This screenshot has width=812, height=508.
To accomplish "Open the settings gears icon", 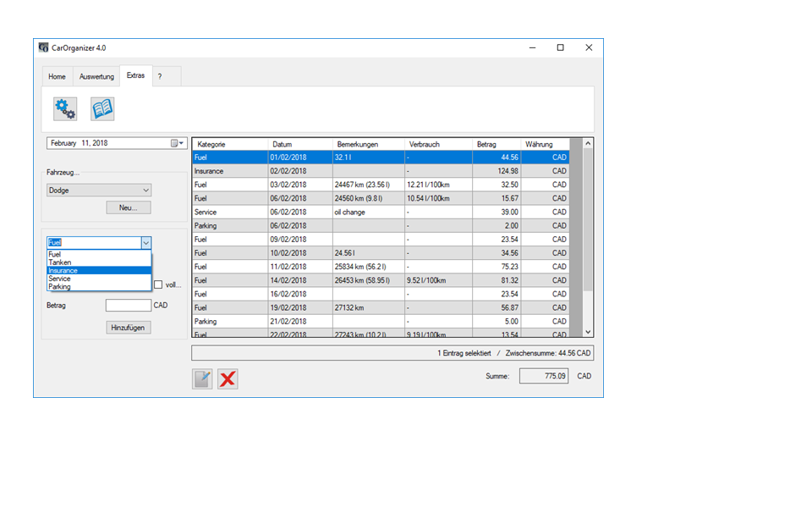I will pos(64,108).
